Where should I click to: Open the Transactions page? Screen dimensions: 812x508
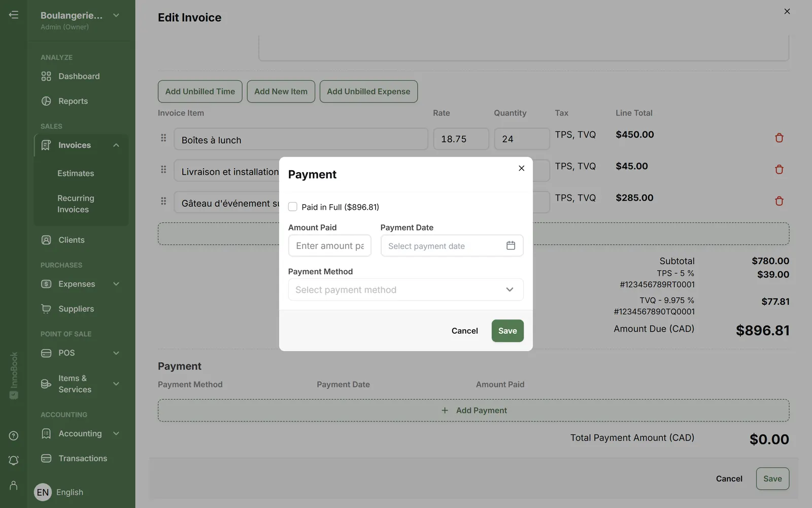point(83,458)
